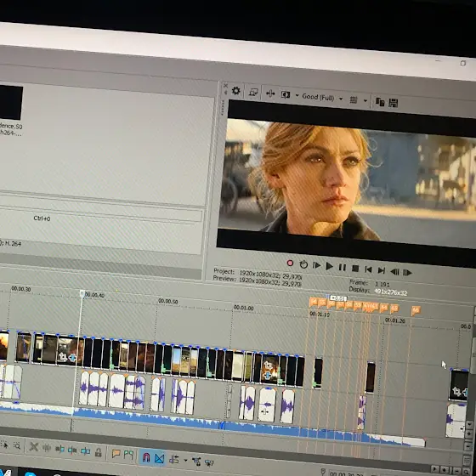Go to Start of project
The image size is (476, 476).
click(368, 269)
